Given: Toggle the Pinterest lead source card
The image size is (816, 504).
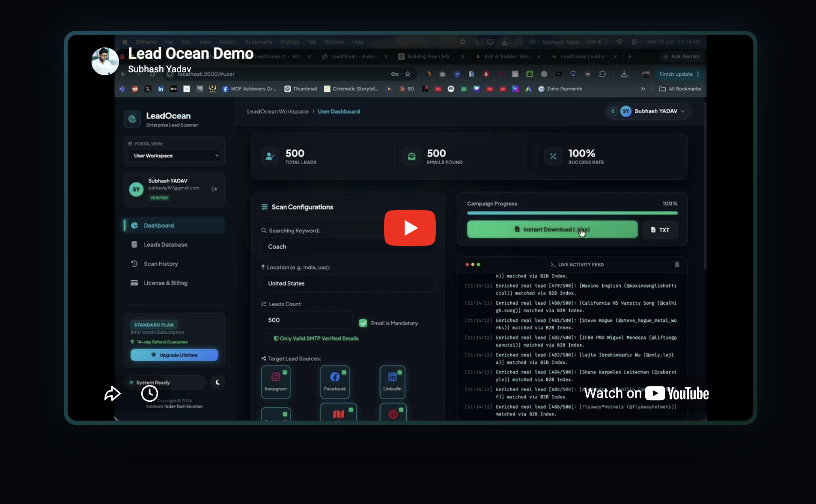Looking at the screenshot, I should coord(393,412).
